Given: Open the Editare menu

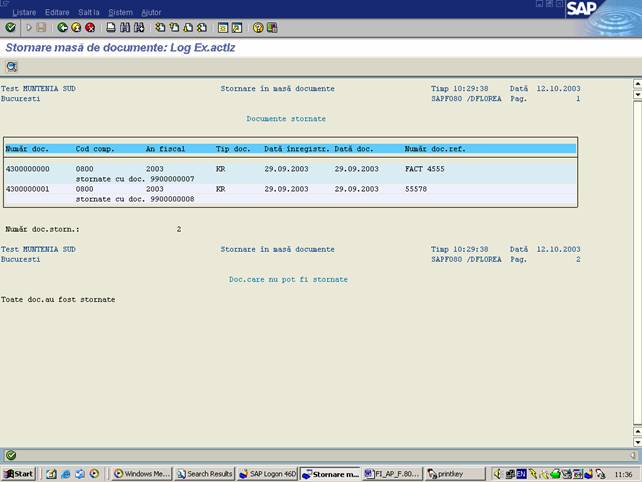Looking at the screenshot, I should point(57,12).
